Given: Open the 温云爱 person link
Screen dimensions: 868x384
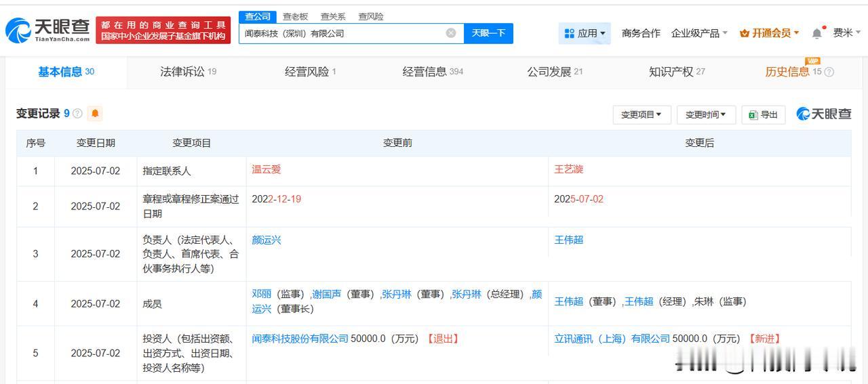Looking at the screenshot, I should [x=267, y=169].
